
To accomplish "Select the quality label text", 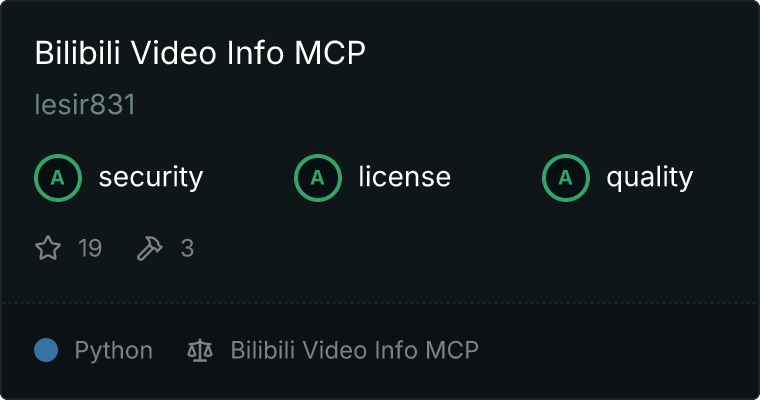I will click(649, 177).
